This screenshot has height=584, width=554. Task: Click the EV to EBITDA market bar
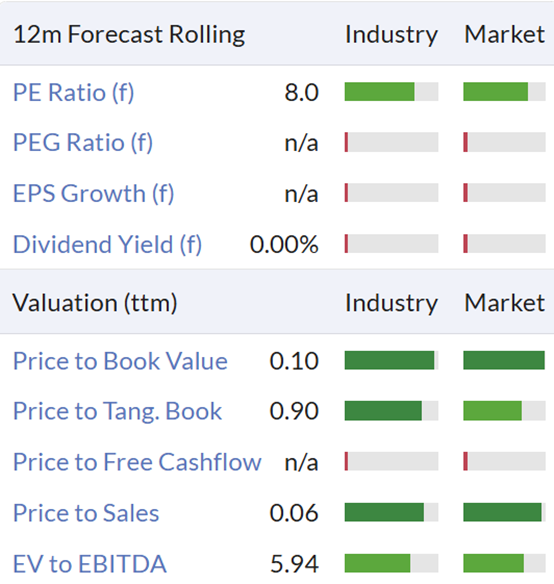tap(504, 563)
